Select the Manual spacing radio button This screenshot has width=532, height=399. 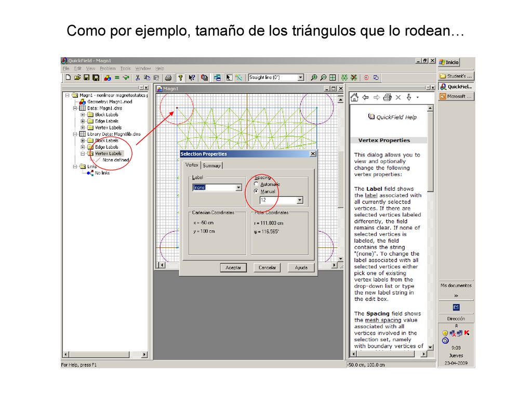tap(256, 191)
